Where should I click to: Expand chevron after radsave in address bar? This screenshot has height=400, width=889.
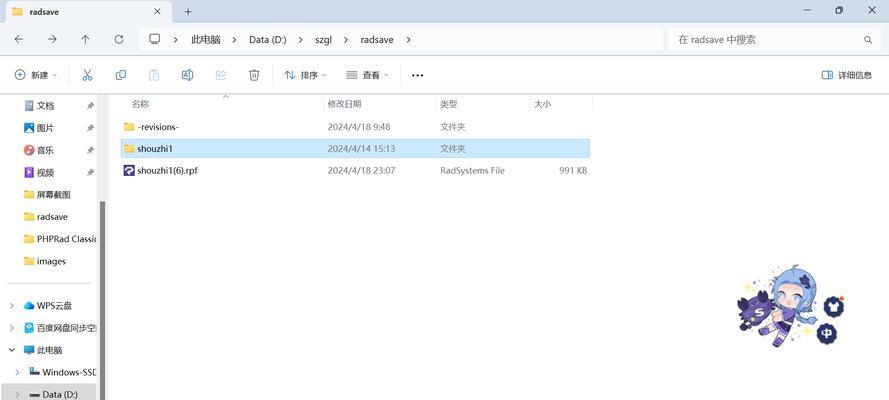tap(408, 40)
